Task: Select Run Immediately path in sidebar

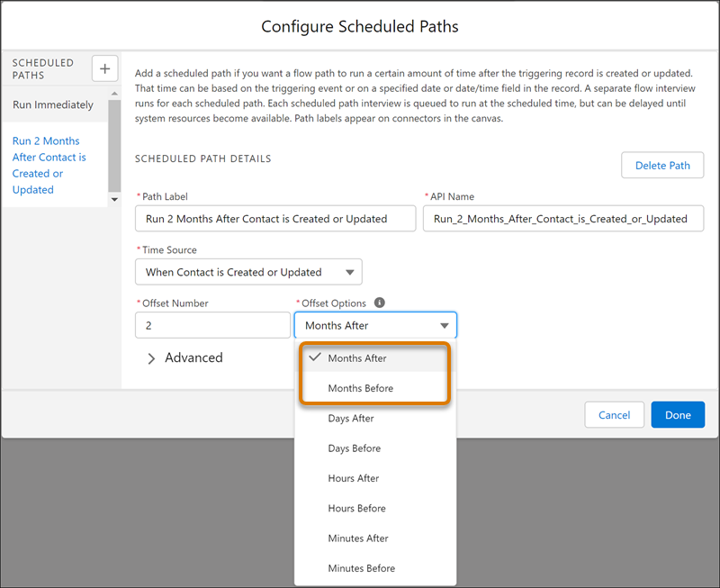Action: (53, 105)
